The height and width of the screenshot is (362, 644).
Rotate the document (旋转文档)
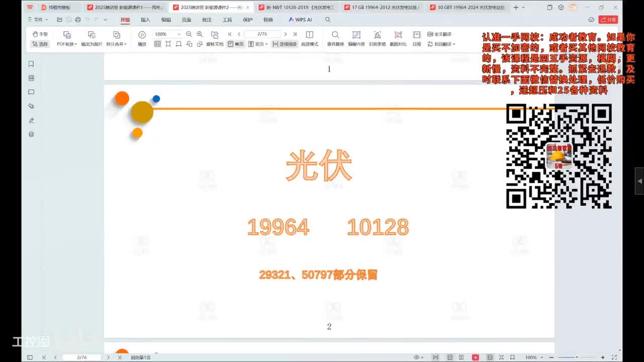tap(215, 39)
